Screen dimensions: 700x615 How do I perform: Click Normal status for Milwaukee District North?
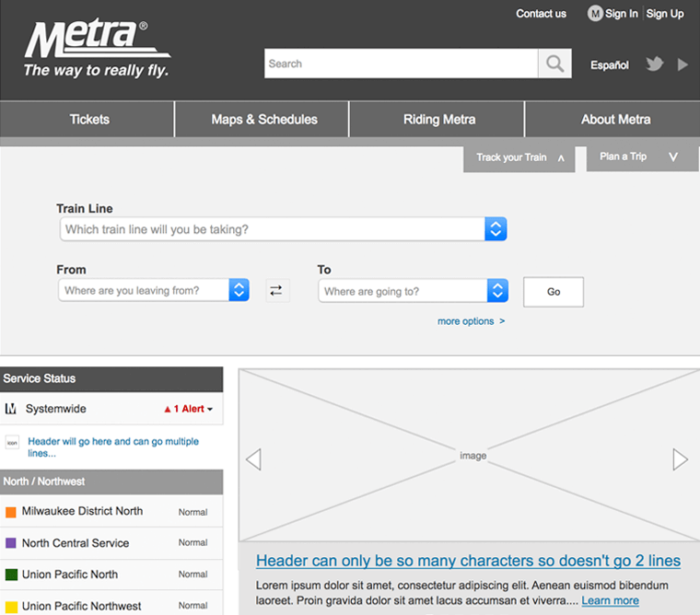pyautogui.click(x=192, y=513)
